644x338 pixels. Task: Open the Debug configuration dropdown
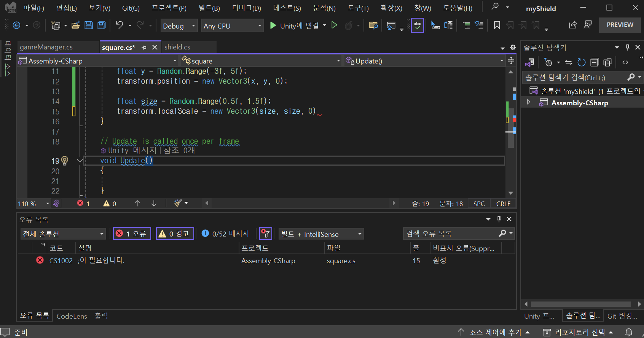pyautogui.click(x=179, y=26)
